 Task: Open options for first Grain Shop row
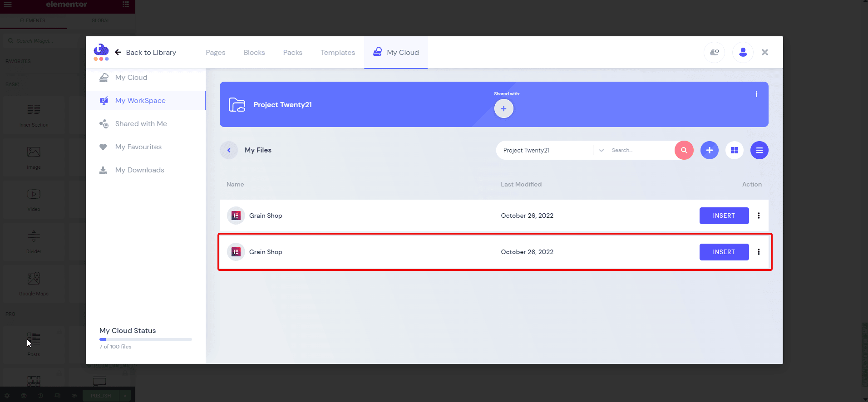click(x=759, y=216)
